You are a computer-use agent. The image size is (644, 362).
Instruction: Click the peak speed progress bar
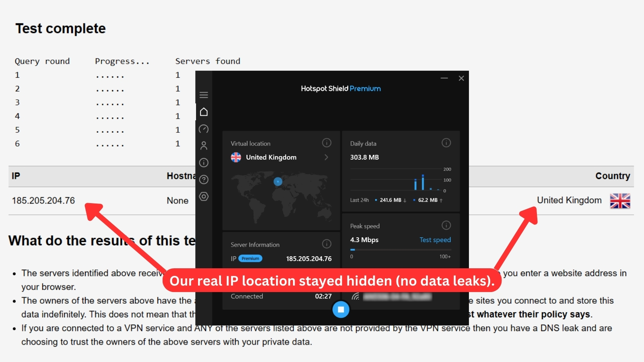(x=400, y=250)
